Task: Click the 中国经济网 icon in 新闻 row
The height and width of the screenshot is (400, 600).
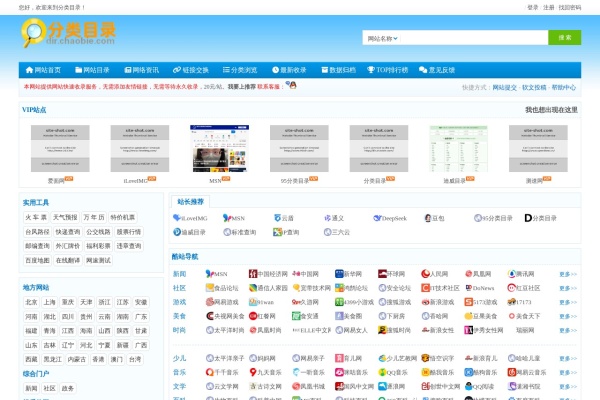Action: [x=253, y=274]
